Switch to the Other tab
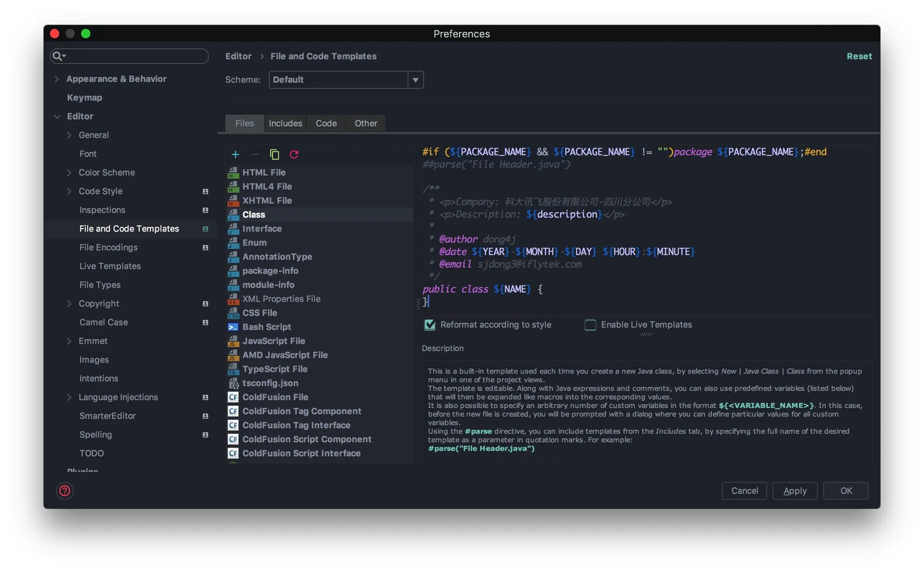The image size is (924, 571). click(365, 123)
